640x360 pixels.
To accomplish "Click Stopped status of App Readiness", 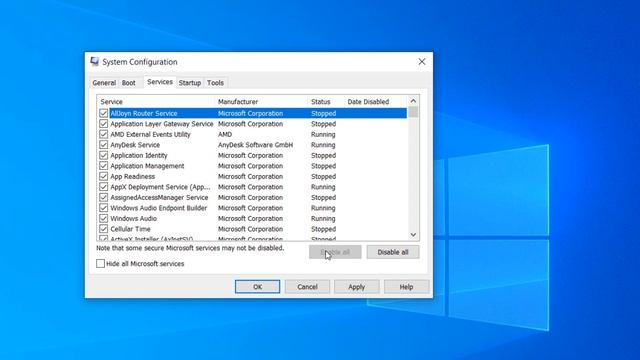I will (324, 176).
